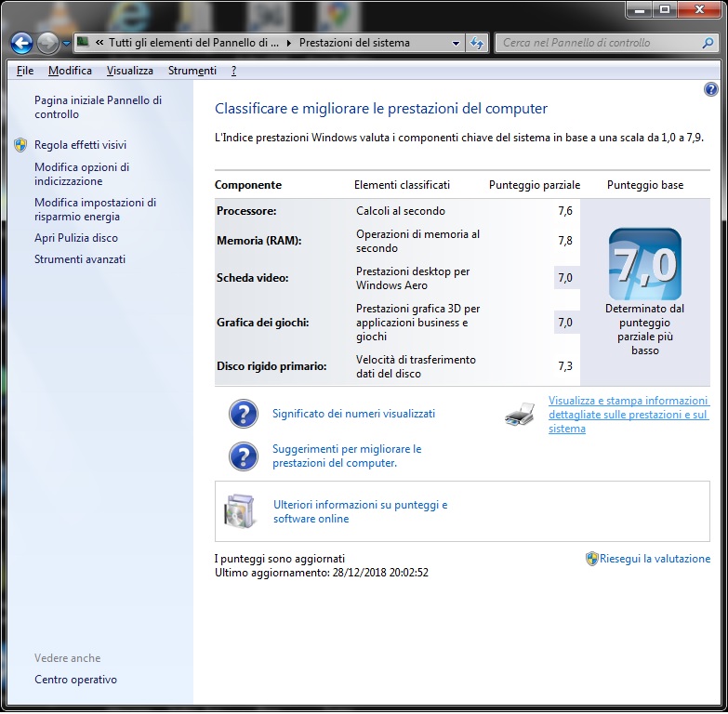The height and width of the screenshot is (714, 728).
Task: Click the 7,0 base score badge
Action: pyautogui.click(x=645, y=264)
